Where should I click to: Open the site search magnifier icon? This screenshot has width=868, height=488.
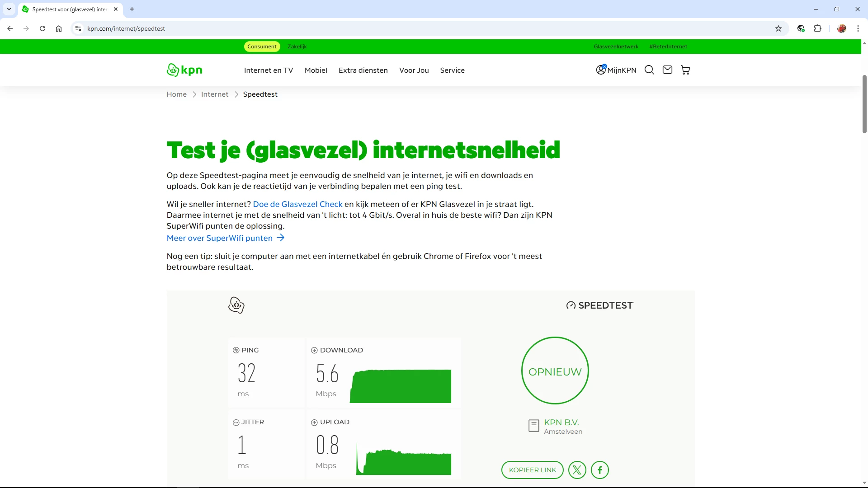click(649, 70)
